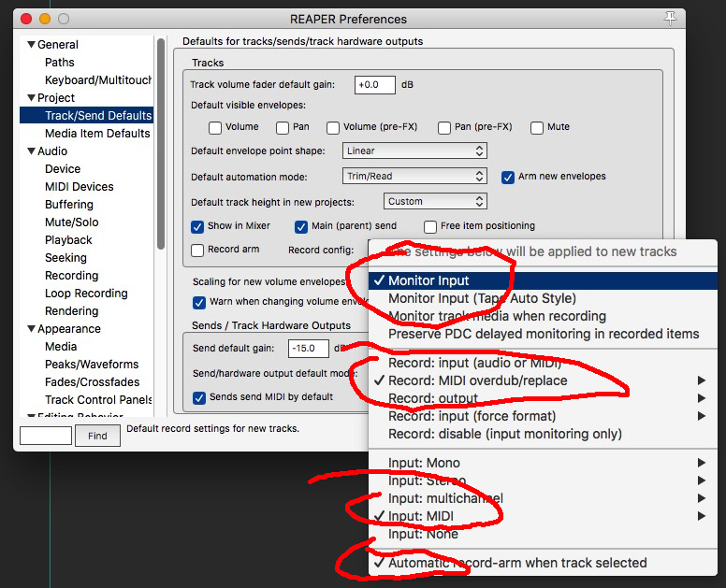Open Track Control Panels page

click(x=98, y=400)
